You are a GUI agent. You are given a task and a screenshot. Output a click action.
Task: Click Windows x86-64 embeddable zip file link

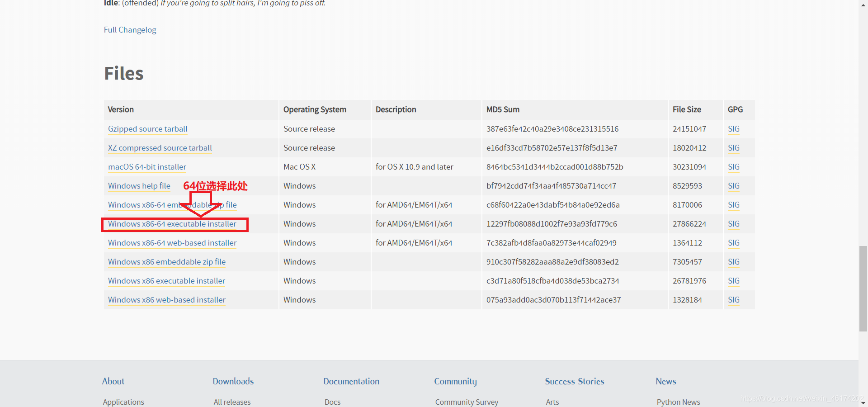[x=172, y=205]
